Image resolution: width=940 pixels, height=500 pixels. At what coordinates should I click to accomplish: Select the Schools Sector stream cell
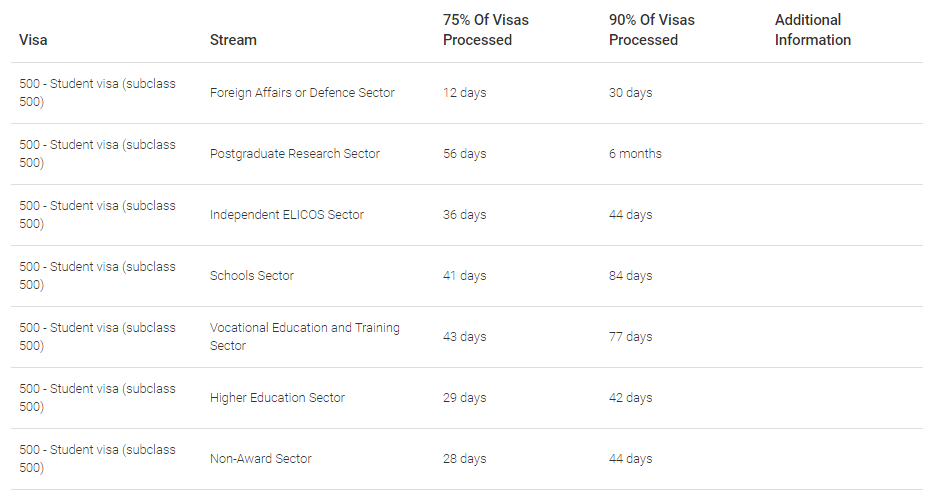[252, 276]
